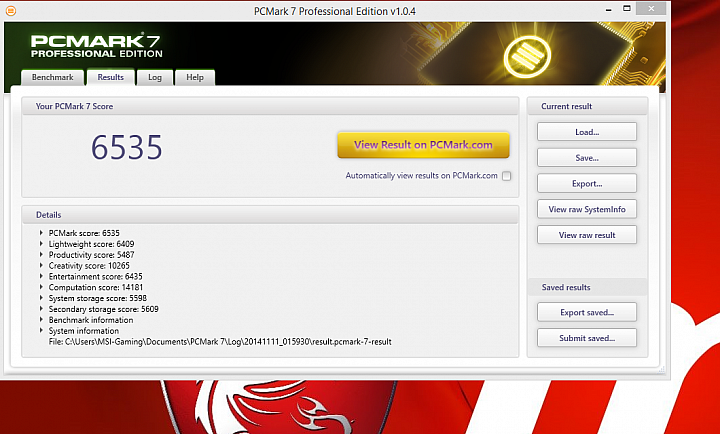Grab the window resize grip corner
Image resolution: width=720 pixels, height=434 pixels.
point(662,369)
